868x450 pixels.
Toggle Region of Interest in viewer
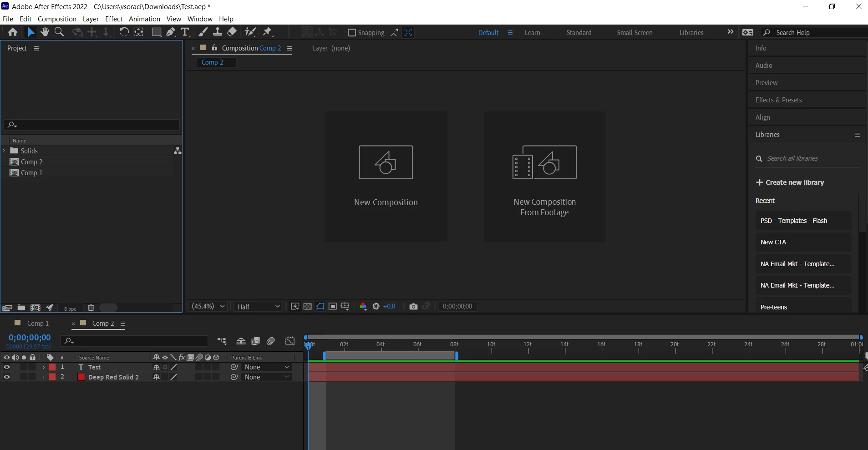click(x=333, y=307)
